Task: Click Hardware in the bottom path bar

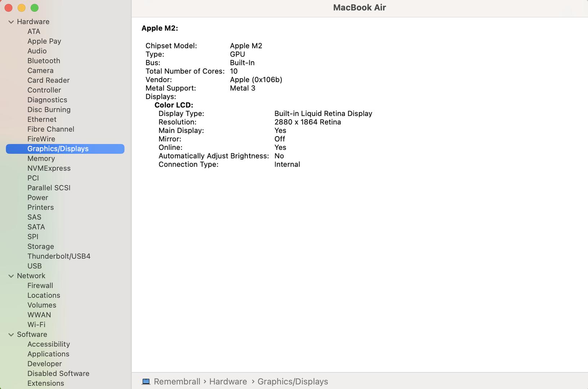Action: point(228,381)
